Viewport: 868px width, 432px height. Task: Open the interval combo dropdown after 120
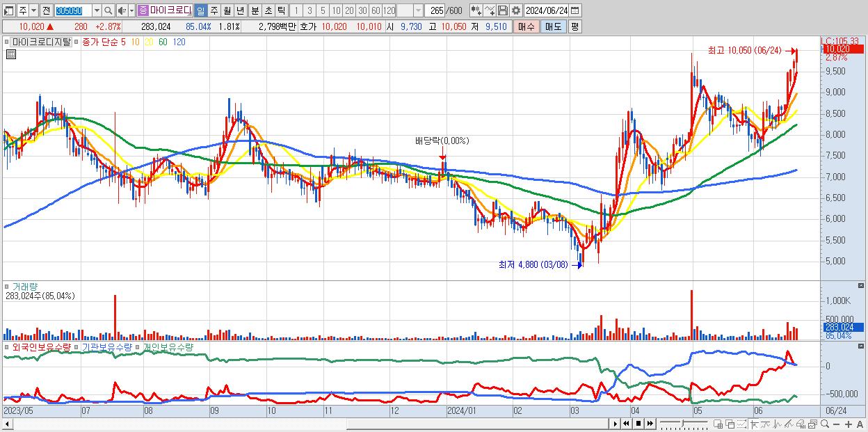(418, 10)
